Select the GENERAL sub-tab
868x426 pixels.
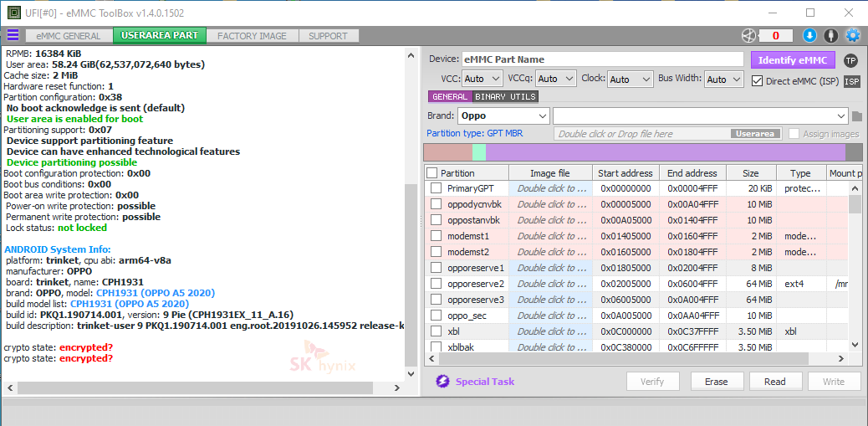[x=450, y=97]
